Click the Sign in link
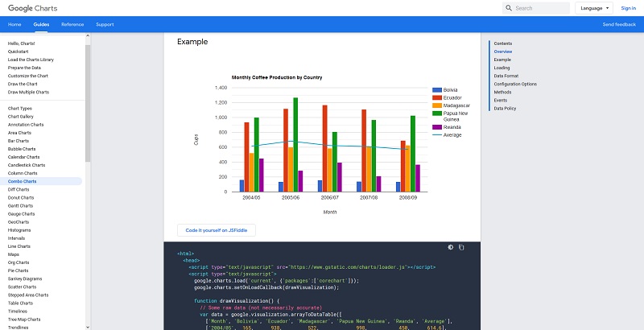Screen dimensions: 644x330 (629, 8)
